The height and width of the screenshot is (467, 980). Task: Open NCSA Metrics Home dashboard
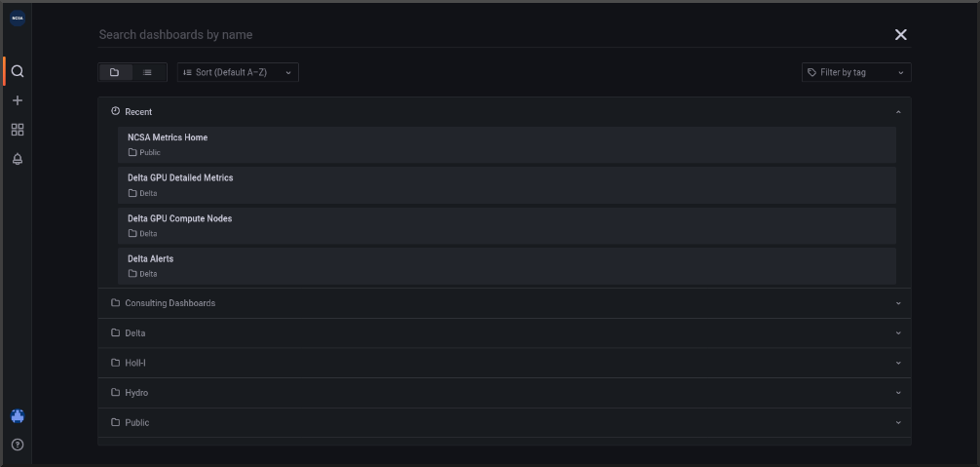click(x=168, y=137)
